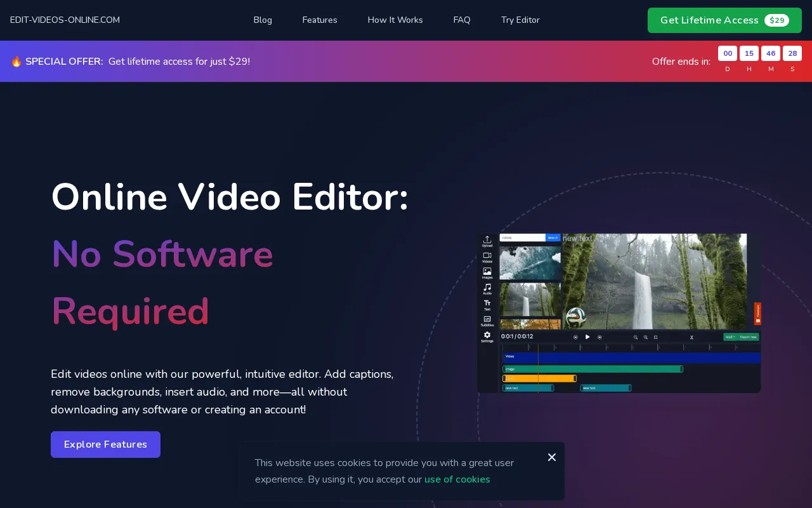Open the mp4 format dropdown

pyautogui.click(x=730, y=337)
